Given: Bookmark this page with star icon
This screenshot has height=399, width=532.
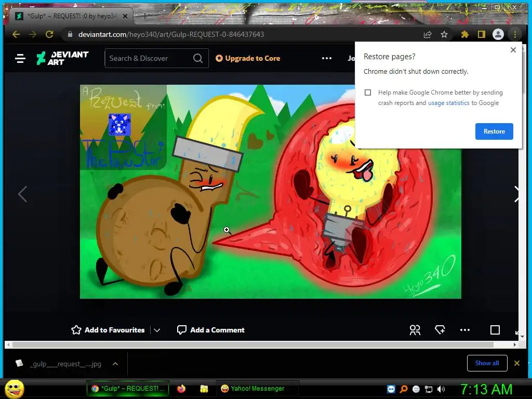Looking at the screenshot, I should click(x=444, y=34).
